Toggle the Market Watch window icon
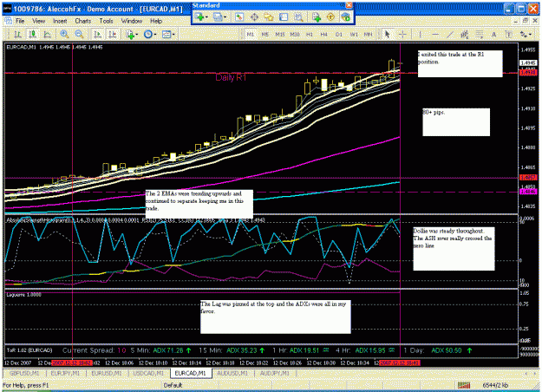Screen dimensions: 542x392 click(239, 17)
